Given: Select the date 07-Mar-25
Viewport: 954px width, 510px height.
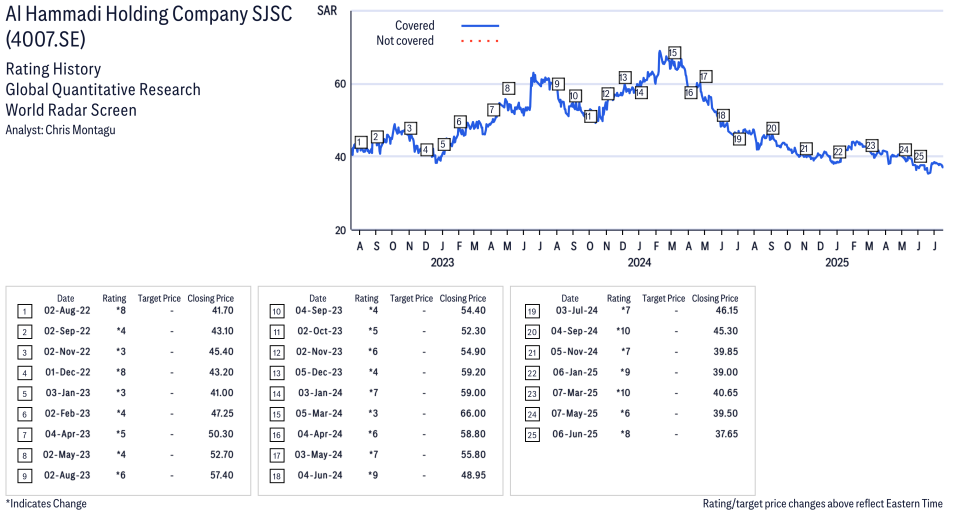Looking at the screenshot, I should [x=574, y=393].
